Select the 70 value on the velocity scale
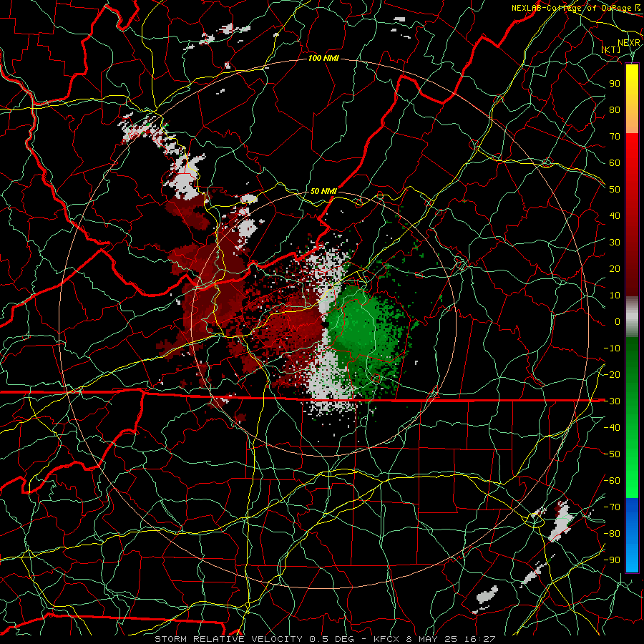 pyautogui.click(x=615, y=137)
